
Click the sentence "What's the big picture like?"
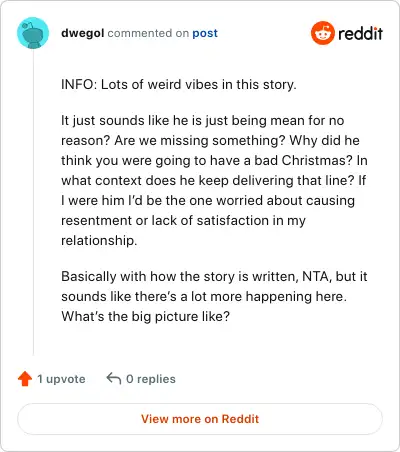[x=145, y=316]
